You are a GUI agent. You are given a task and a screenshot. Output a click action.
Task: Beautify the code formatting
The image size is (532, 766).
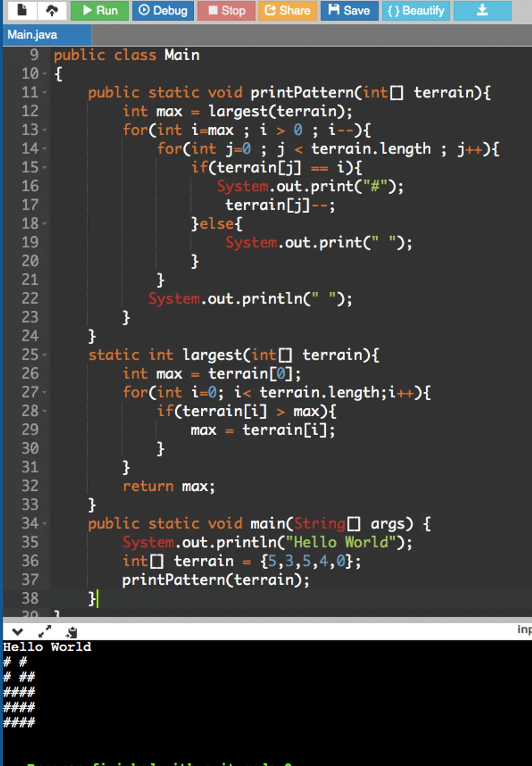click(x=415, y=10)
